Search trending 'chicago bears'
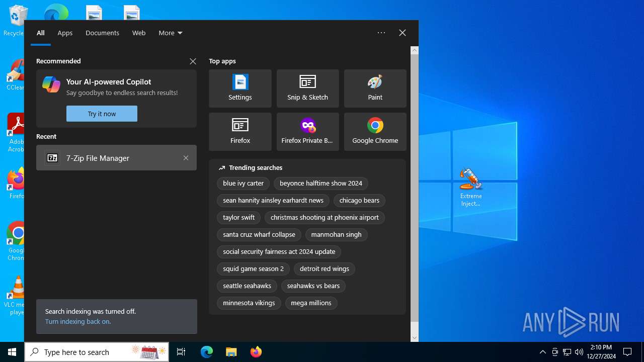644x362 pixels. 359,201
